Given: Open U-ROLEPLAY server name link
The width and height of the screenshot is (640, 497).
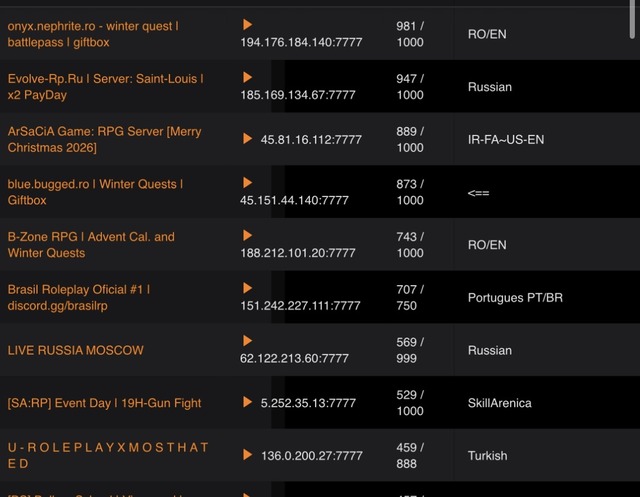Looking at the screenshot, I should [x=108, y=455].
